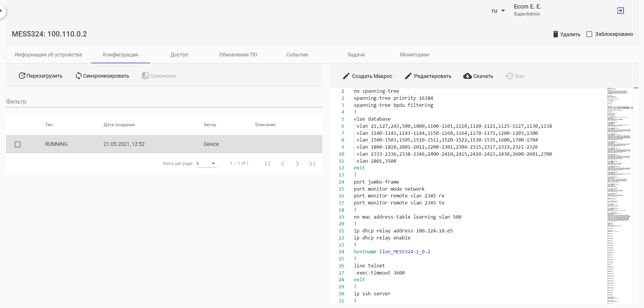Click the trash icon to delete device

coord(555,34)
